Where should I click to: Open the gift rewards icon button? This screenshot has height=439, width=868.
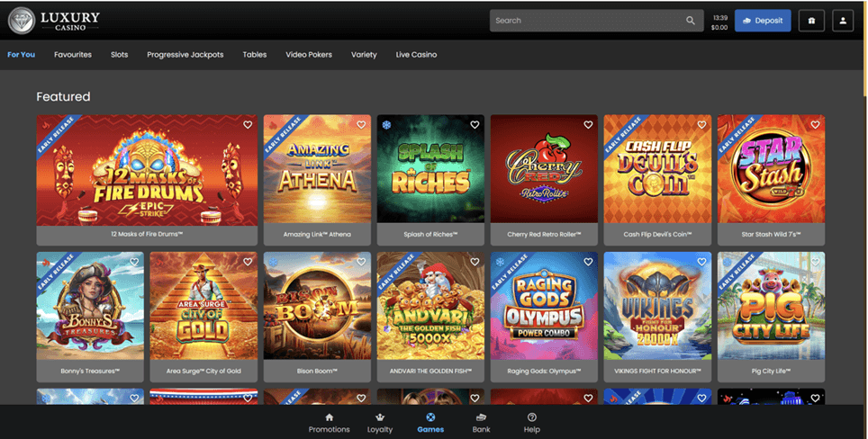click(811, 21)
